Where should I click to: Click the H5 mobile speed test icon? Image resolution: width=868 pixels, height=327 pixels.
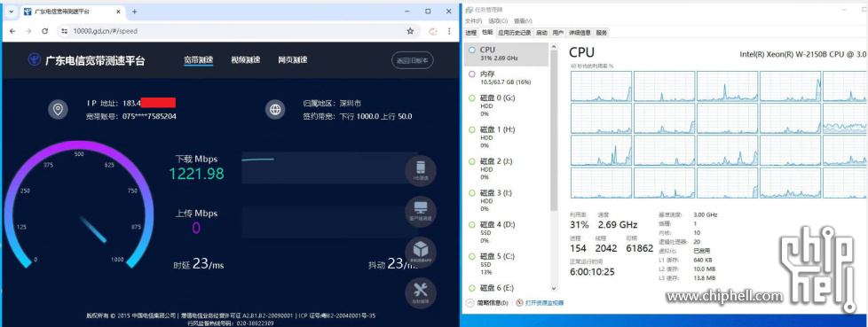(x=421, y=171)
